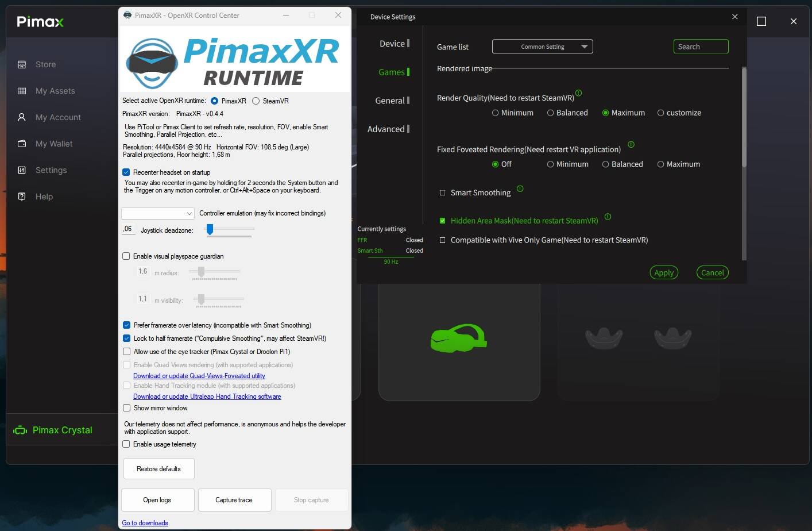Select the SteamVR runtime radio option
Viewport: 812px width, 531px height.
[255, 101]
